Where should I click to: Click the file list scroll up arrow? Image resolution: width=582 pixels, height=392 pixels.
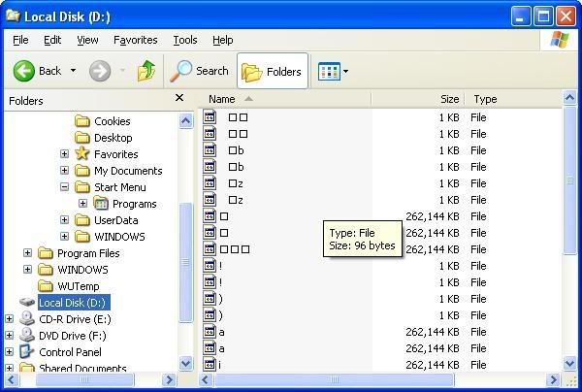coord(569,98)
